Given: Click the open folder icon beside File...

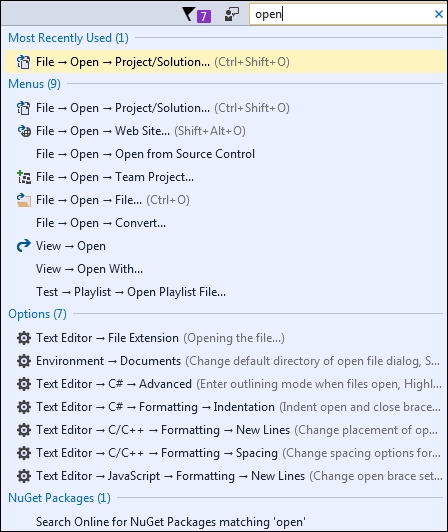Looking at the screenshot, I should tap(24, 200).
